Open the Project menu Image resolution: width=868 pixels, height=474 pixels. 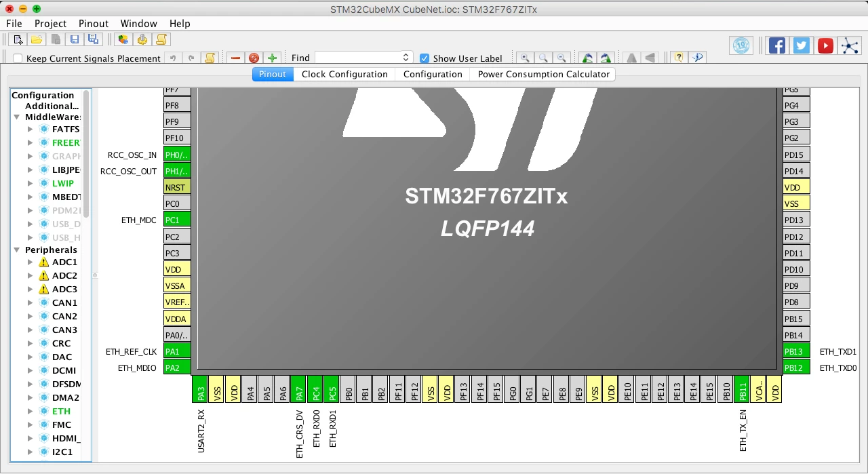click(x=51, y=23)
